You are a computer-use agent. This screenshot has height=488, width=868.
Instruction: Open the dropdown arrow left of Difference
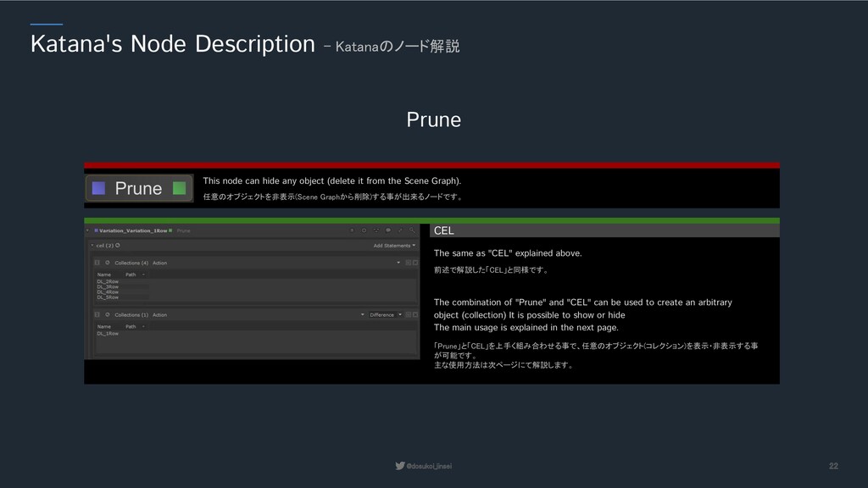click(x=363, y=315)
